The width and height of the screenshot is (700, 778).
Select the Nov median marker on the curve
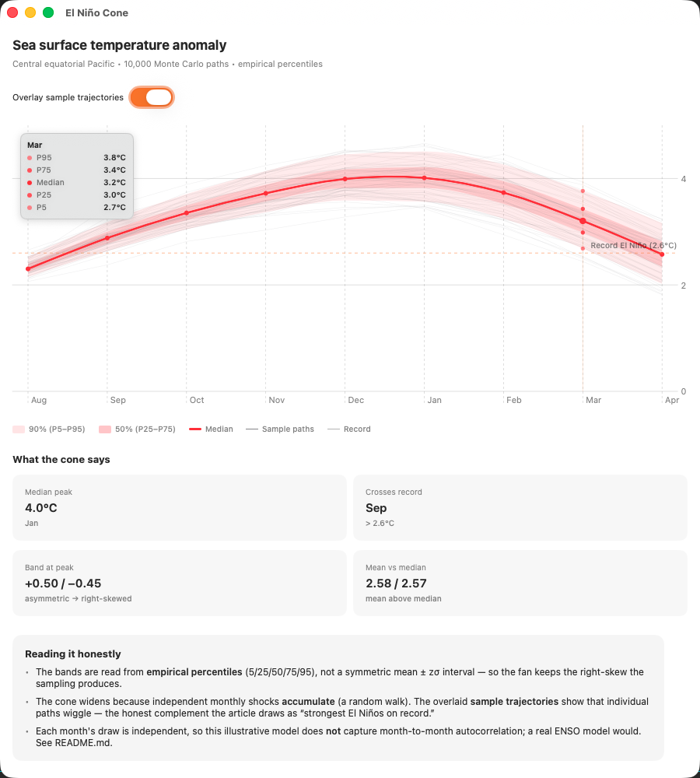(266, 194)
